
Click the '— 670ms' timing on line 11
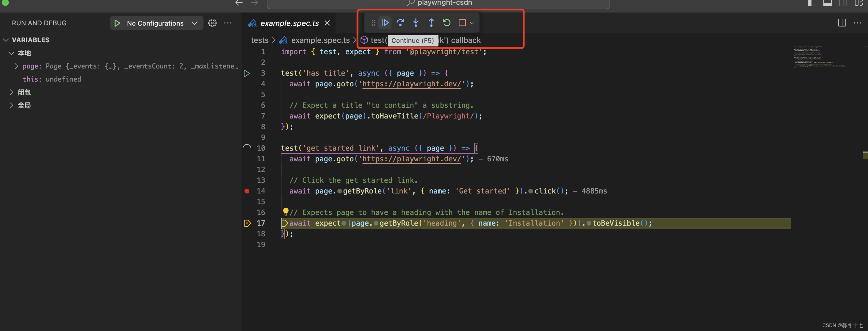tap(493, 159)
